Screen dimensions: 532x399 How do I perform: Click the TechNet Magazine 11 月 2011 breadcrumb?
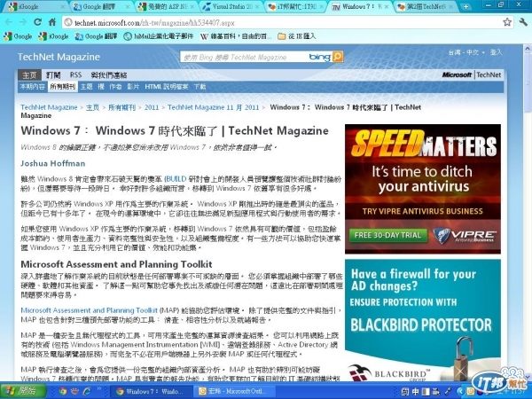pyautogui.click(x=213, y=107)
